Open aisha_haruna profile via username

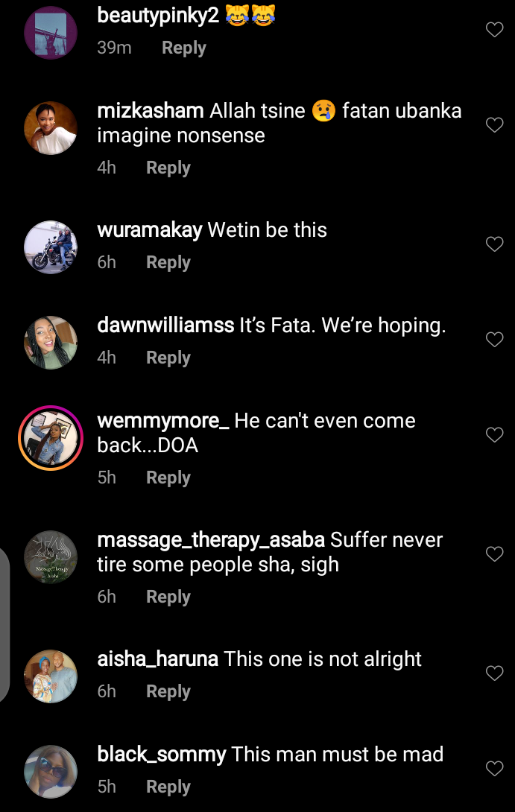point(157,659)
